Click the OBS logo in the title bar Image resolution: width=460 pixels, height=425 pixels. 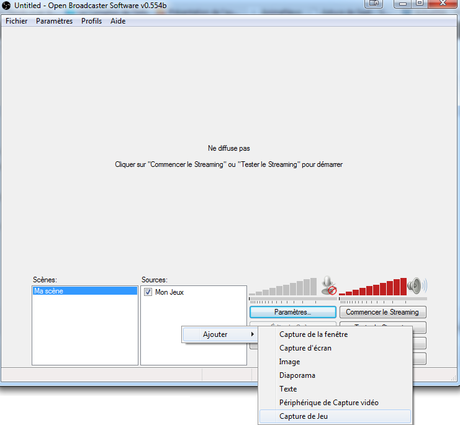(6, 5)
